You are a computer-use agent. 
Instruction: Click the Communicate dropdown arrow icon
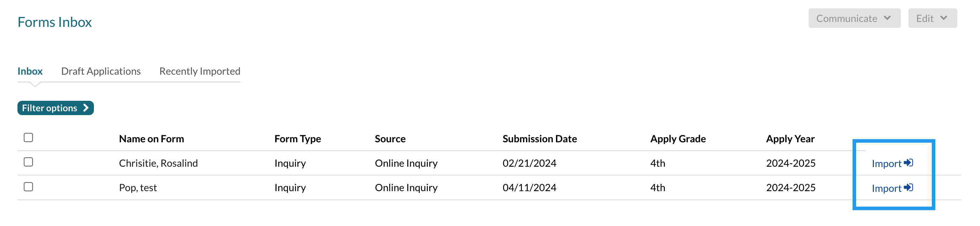[x=888, y=18]
